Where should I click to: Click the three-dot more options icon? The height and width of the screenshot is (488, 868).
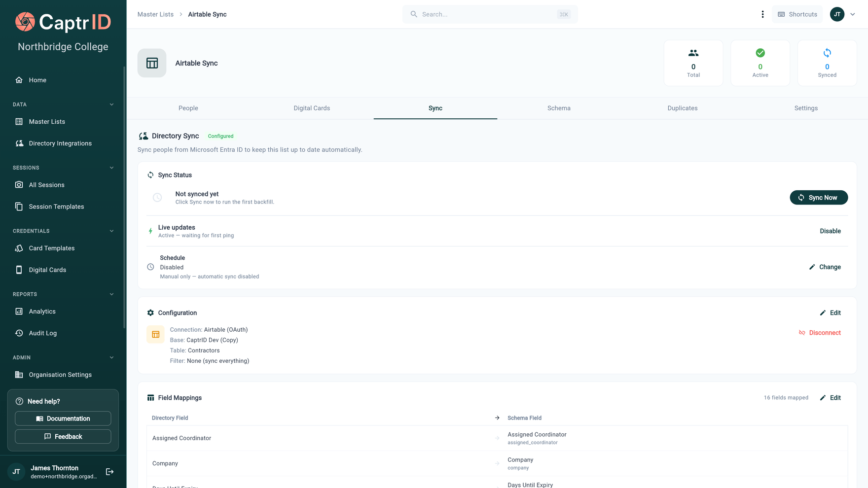[x=762, y=14]
